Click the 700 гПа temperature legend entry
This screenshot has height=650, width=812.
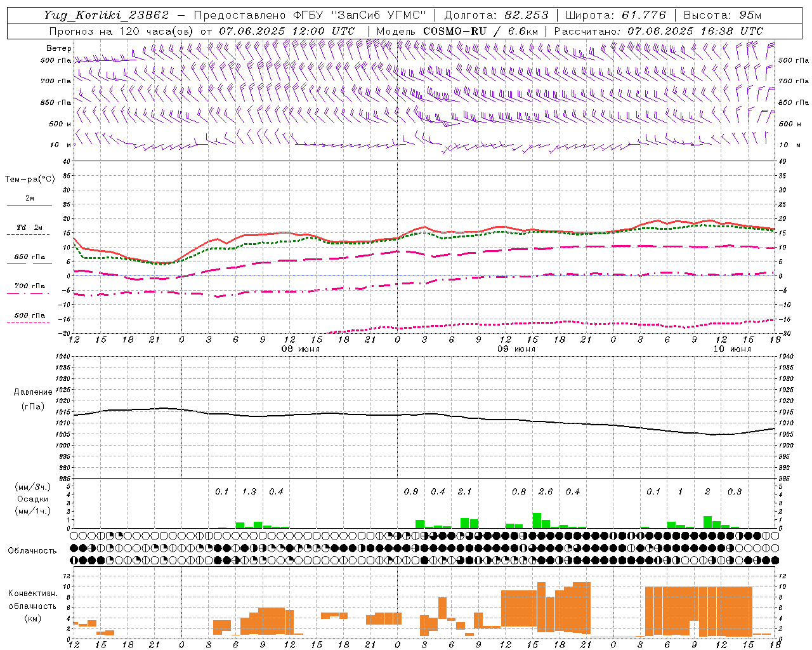tap(30, 286)
